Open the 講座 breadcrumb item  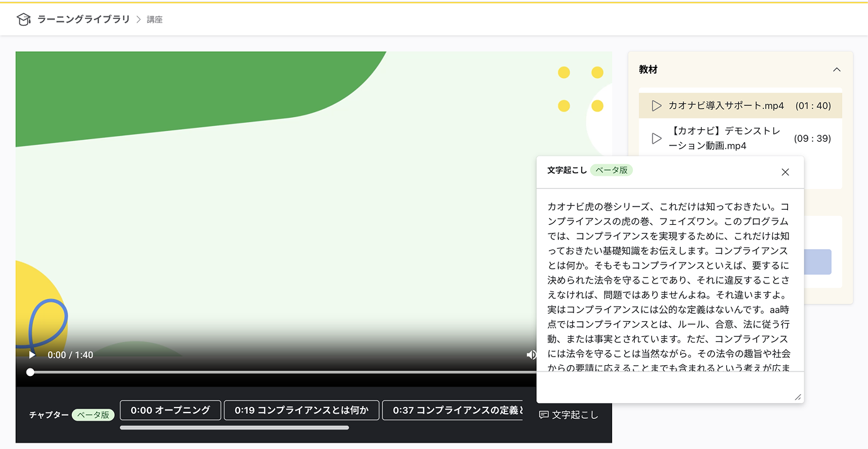154,19
